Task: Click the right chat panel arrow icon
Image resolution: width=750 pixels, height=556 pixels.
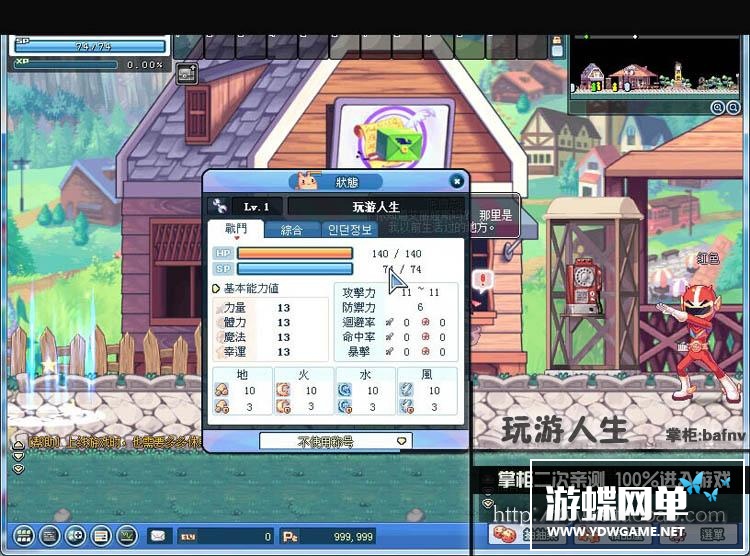Action: tap(487, 503)
